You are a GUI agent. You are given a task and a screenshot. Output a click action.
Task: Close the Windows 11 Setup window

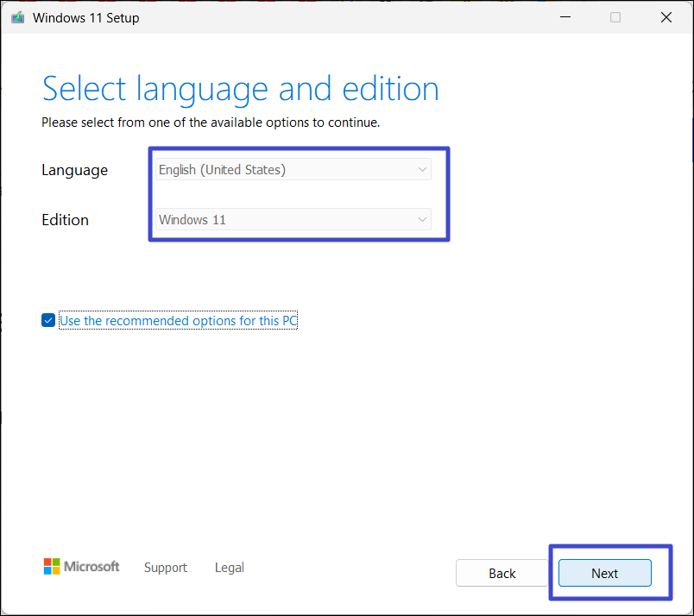click(x=666, y=17)
